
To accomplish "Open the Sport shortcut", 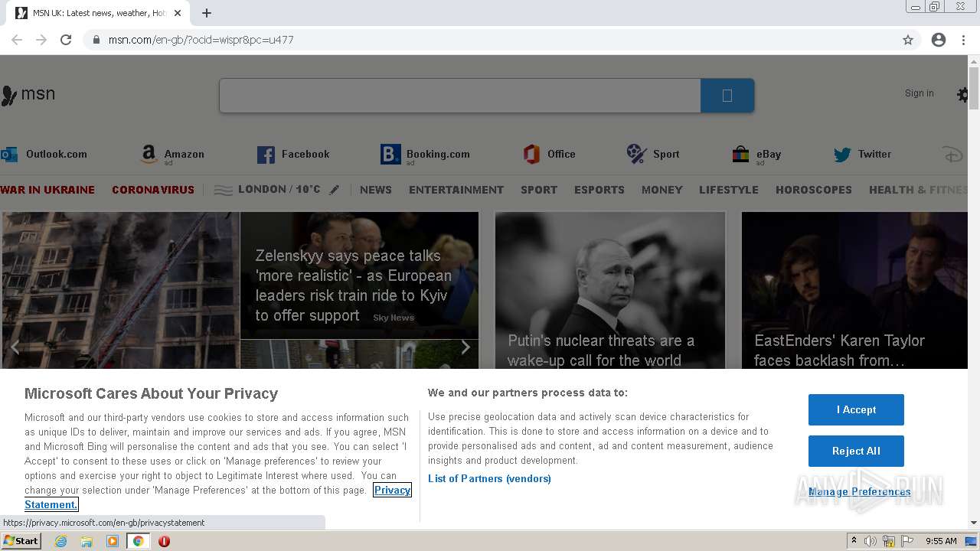I will pyautogui.click(x=652, y=155).
